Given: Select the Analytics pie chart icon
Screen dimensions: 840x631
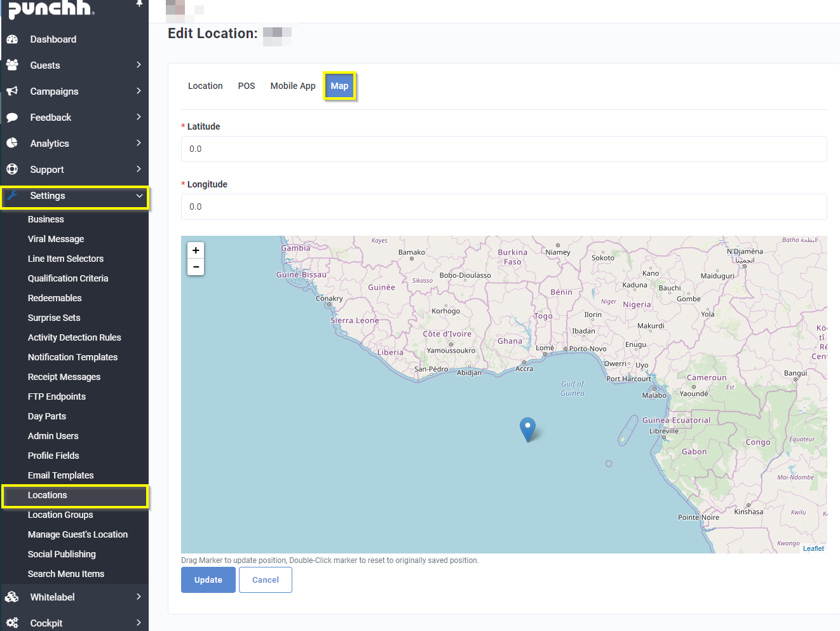Looking at the screenshot, I should pos(13,143).
